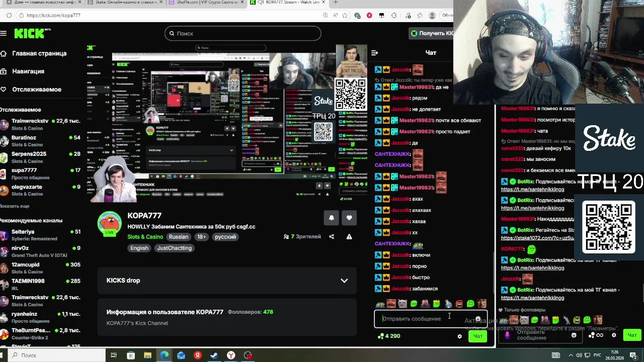Click the share icon next to viewer count
644x362 pixels.
pos(331,237)
